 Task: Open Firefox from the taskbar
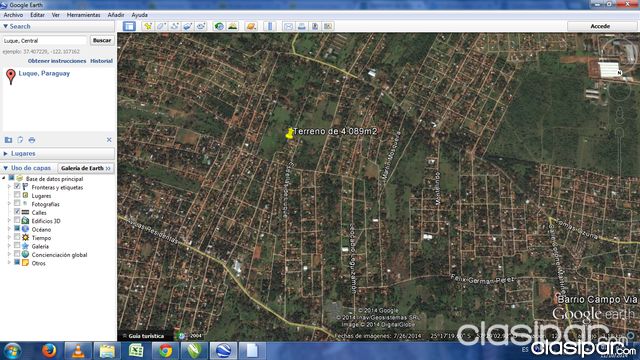[49, 351]
